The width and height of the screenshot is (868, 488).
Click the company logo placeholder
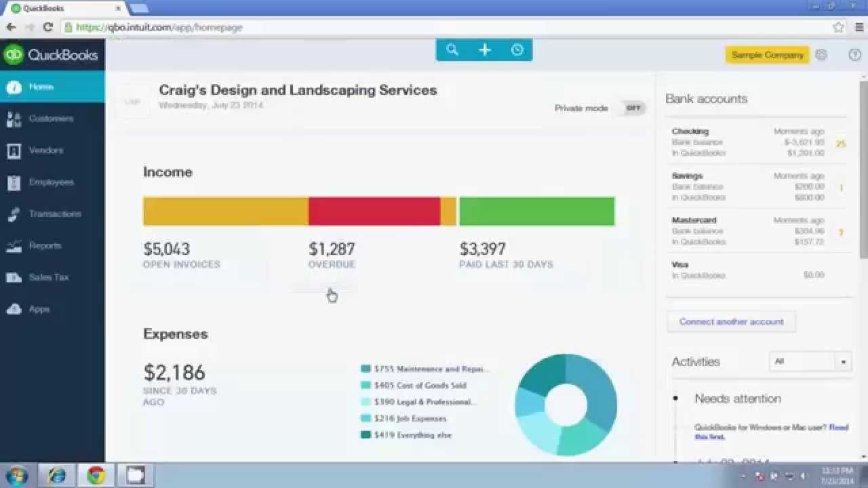[x=132, y=102]
